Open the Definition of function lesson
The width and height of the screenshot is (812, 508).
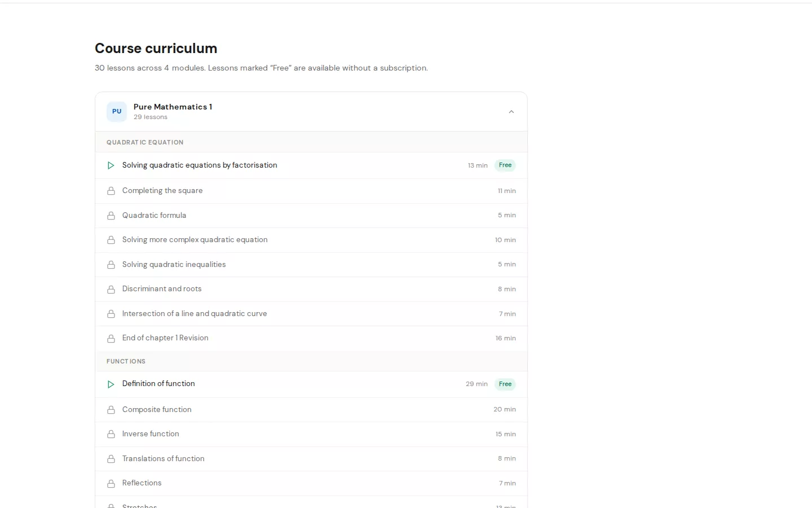pos(311,384)
